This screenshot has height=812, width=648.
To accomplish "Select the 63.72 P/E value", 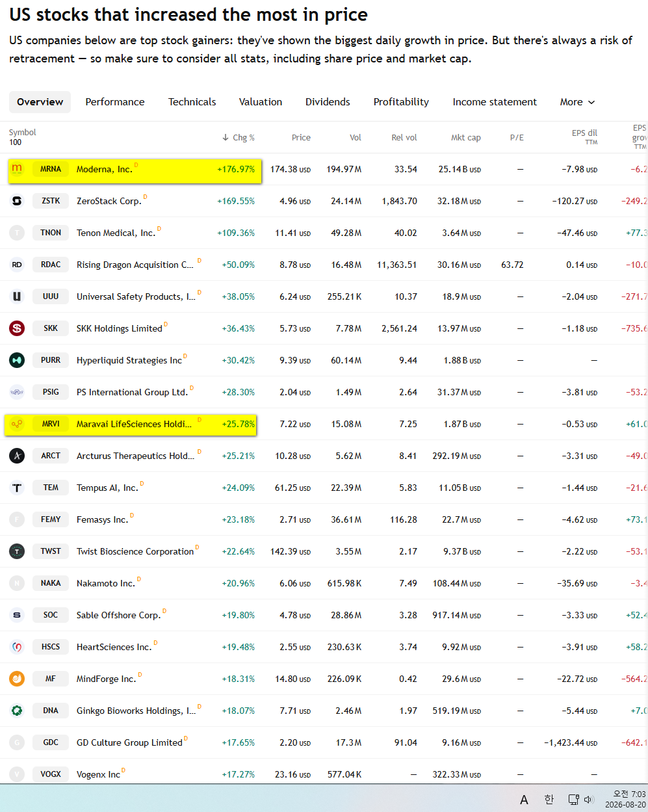I will [512, 265].
